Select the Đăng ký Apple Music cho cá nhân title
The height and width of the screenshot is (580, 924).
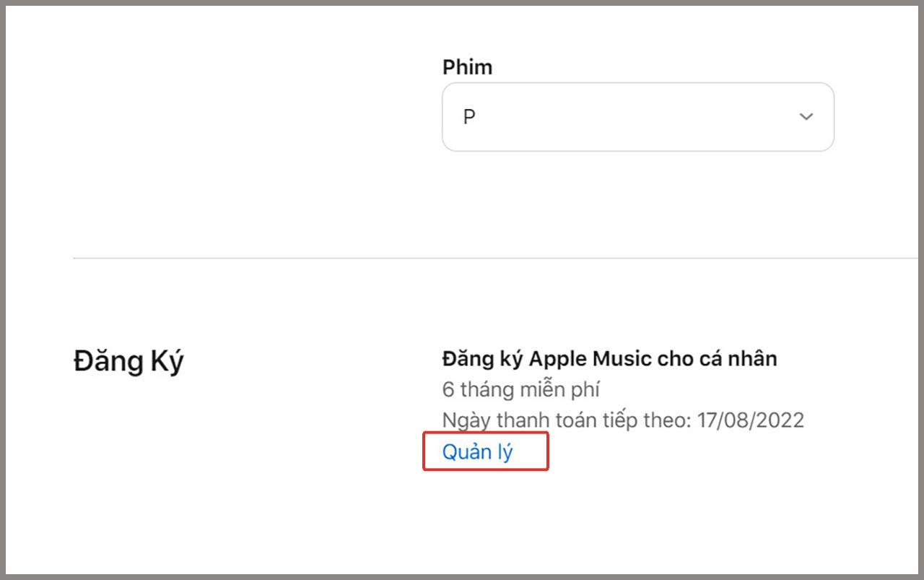[610, 358]
